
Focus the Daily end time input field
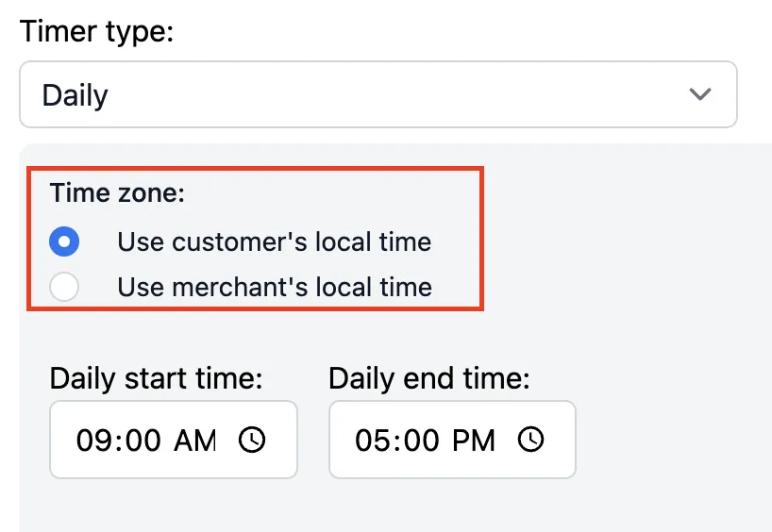point(452,440)
